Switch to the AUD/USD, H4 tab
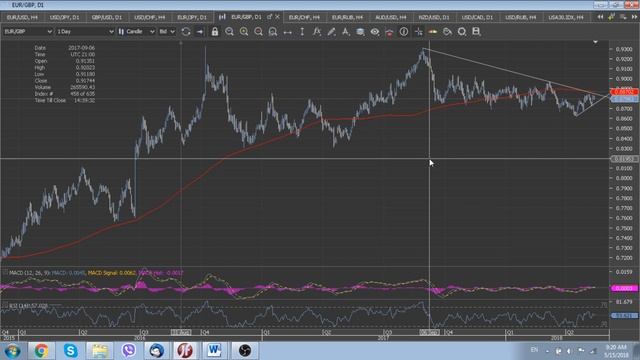The height and width of the screenshot is (360, 640). click(391, 17)
